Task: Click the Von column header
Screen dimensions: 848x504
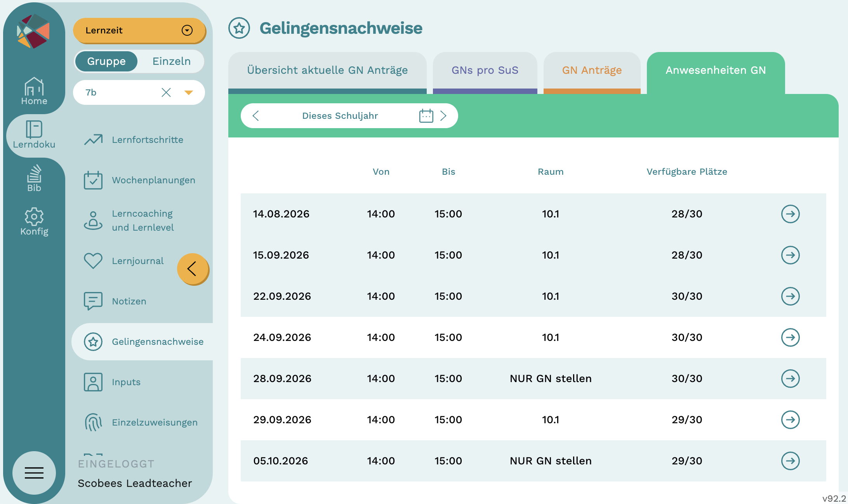Action: (381, 172)
